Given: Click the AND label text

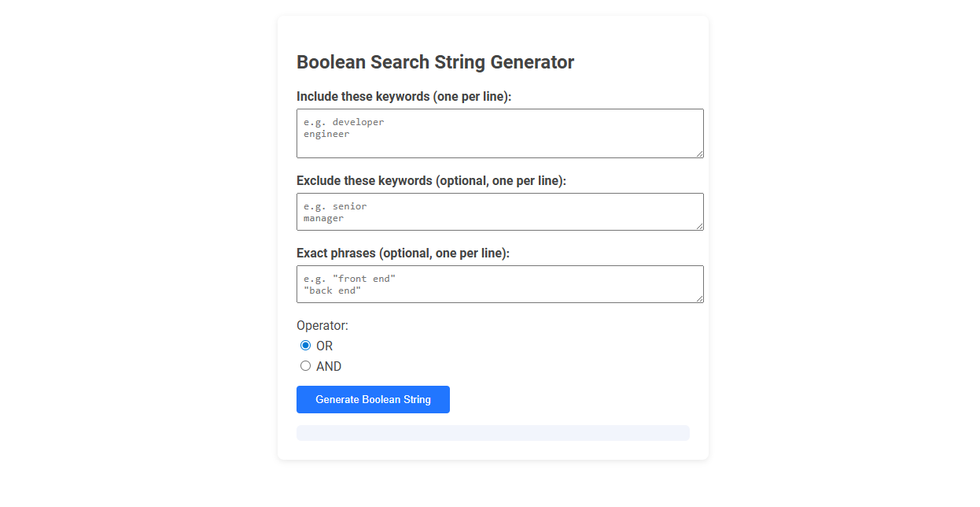Looking at the screenshot, I should (x=330, y=366).
